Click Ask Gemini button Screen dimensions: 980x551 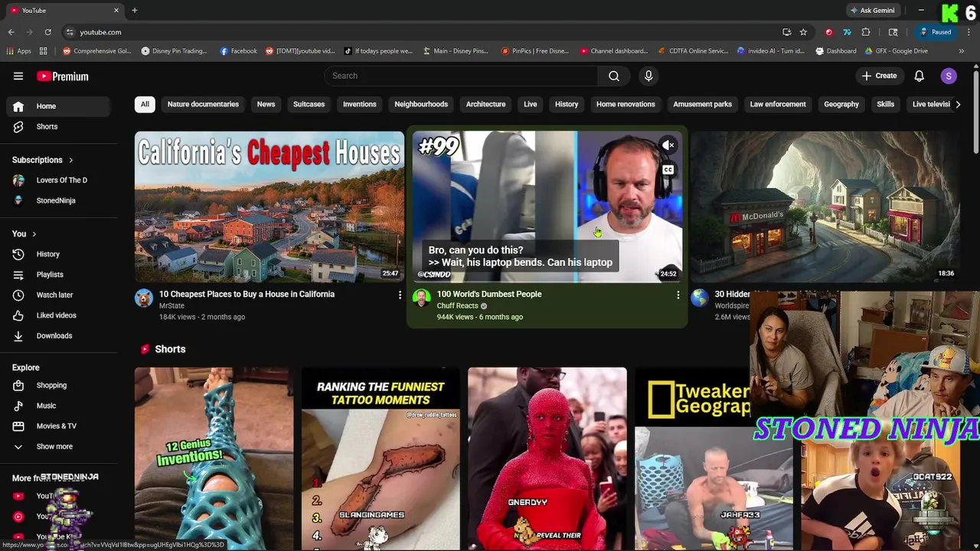872,10
